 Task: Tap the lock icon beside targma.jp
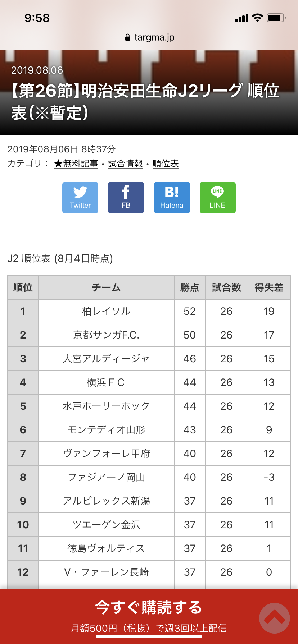pos(127,37)
